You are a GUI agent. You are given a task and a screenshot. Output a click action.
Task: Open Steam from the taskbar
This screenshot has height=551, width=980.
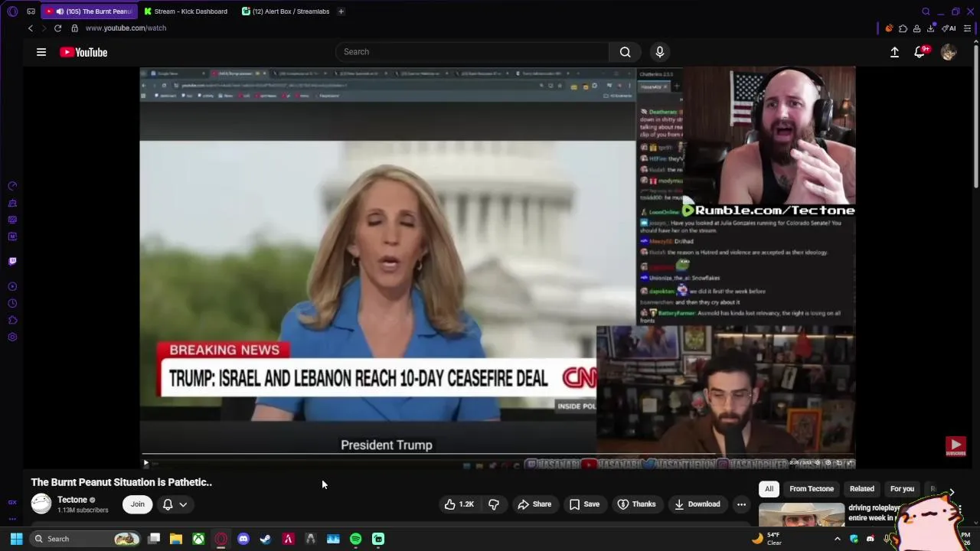pyautogui.click(x=266, y=539)
